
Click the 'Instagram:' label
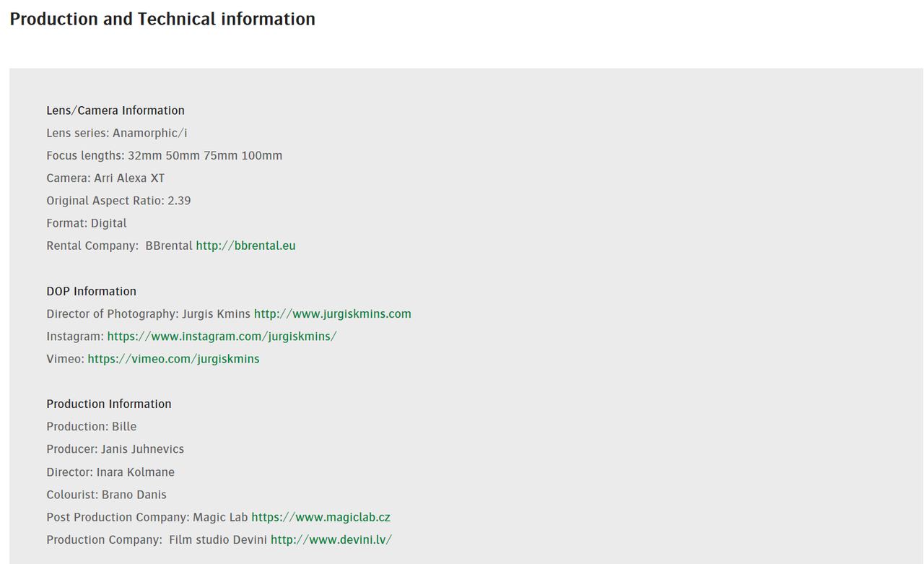[x=75, y=336]
